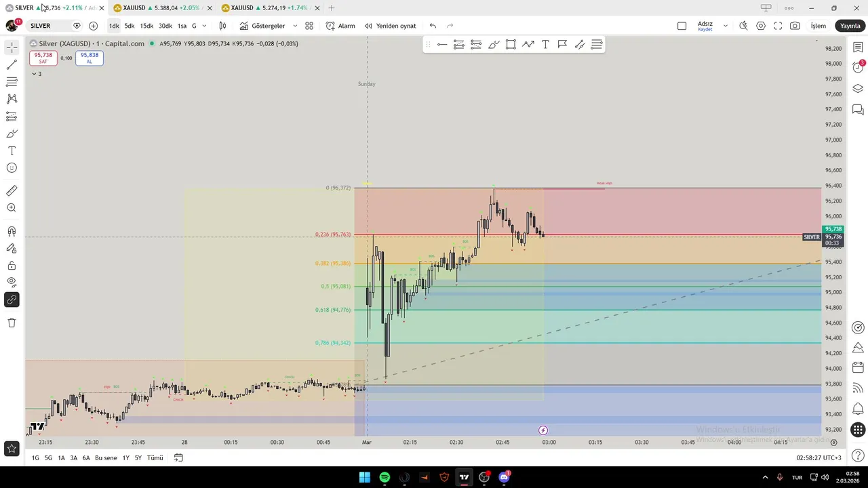This screenshot has height=488, width=868.
Task: Enter fullscreen mode
Action: pyautogui.click(x=778, y=26)
